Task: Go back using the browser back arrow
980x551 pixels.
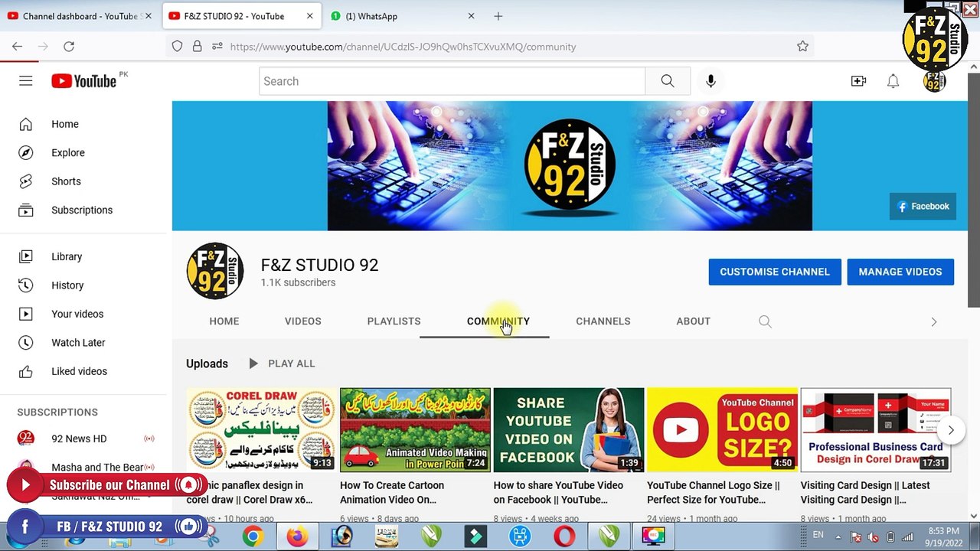Action: (17, 47)
